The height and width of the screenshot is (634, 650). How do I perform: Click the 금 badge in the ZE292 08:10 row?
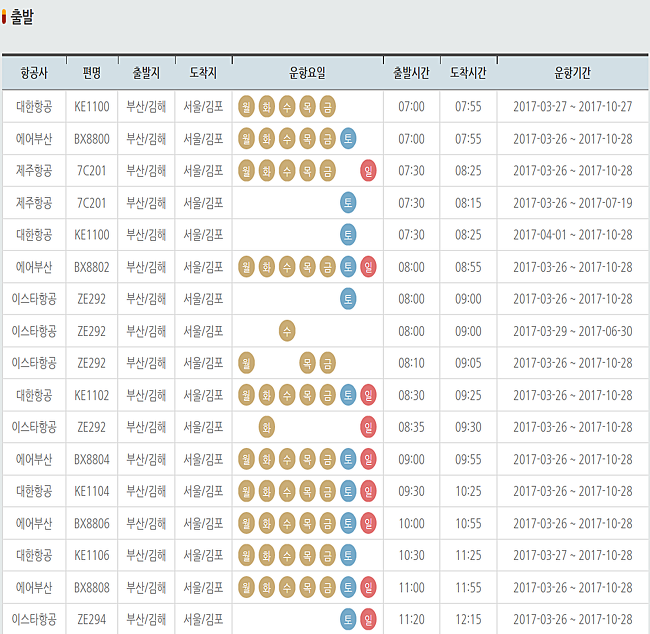tap(327, 363)
